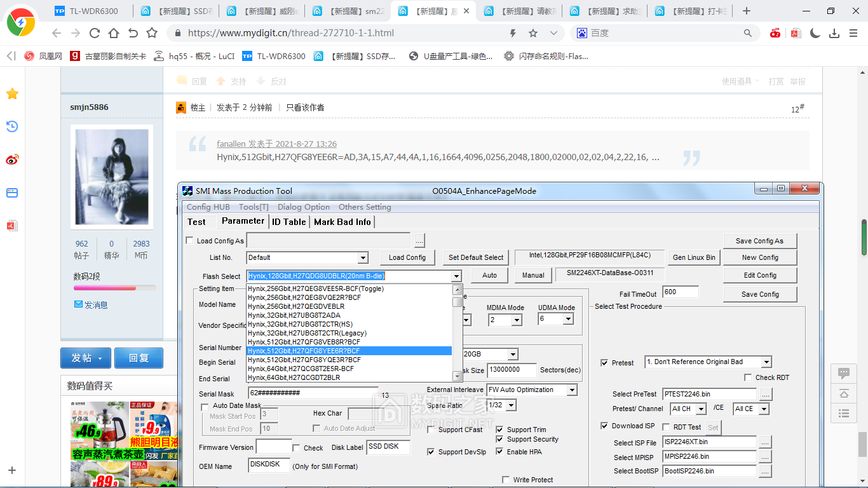Bookmark page with toolbar star icon
The image size is (868, 488).
tap(152, 33)
